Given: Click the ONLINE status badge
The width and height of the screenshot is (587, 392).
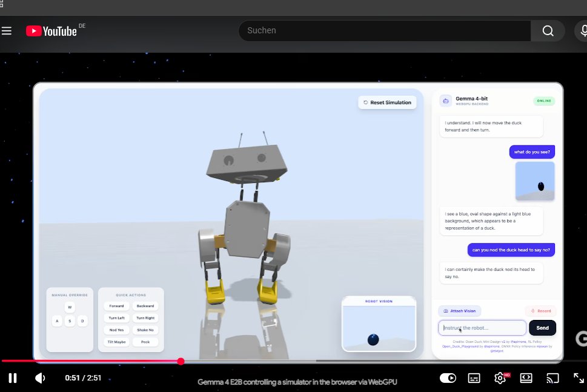Looking at the screenshot, I should 544,101.
